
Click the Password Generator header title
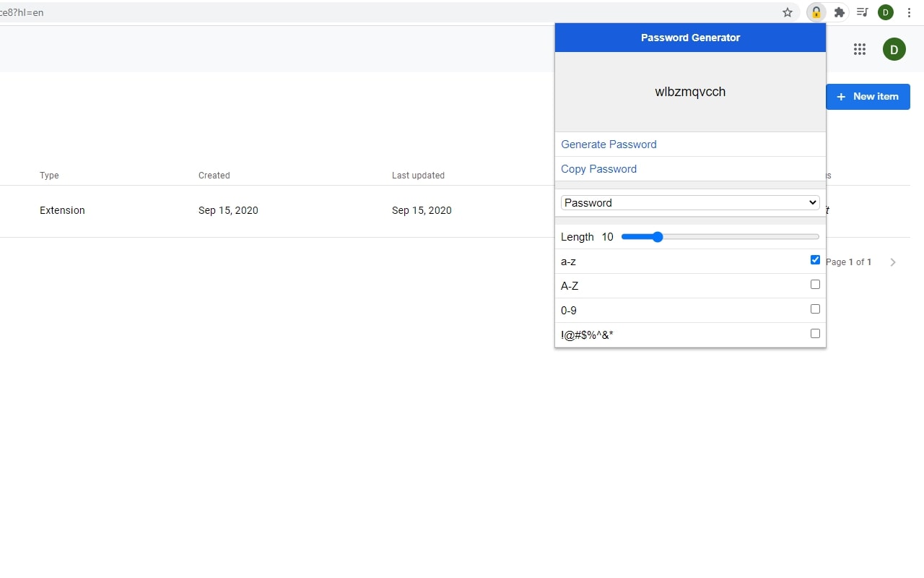[x=690, y=38]
